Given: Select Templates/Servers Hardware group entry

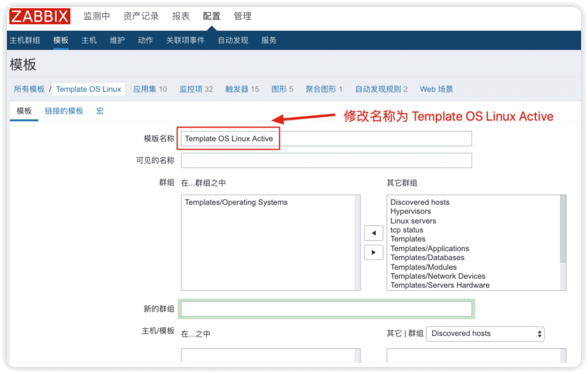Looking at the screenshot, I should pos(440,285).
